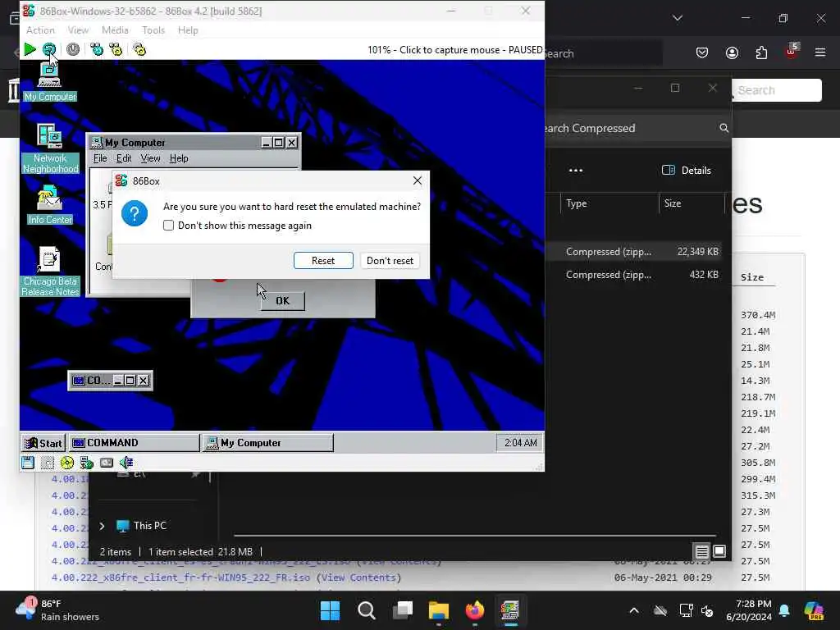Open the File menu in My Computer window
Viewport: 840px width, 630px height.
(x=99, y=158)
